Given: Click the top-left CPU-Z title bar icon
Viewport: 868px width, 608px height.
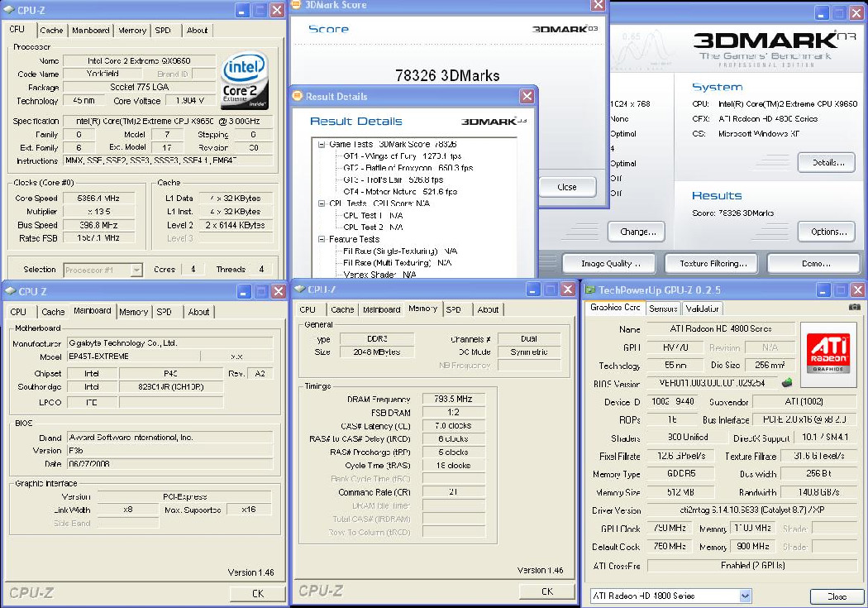Looking at the screenshot, I should [x=9, y=10].
